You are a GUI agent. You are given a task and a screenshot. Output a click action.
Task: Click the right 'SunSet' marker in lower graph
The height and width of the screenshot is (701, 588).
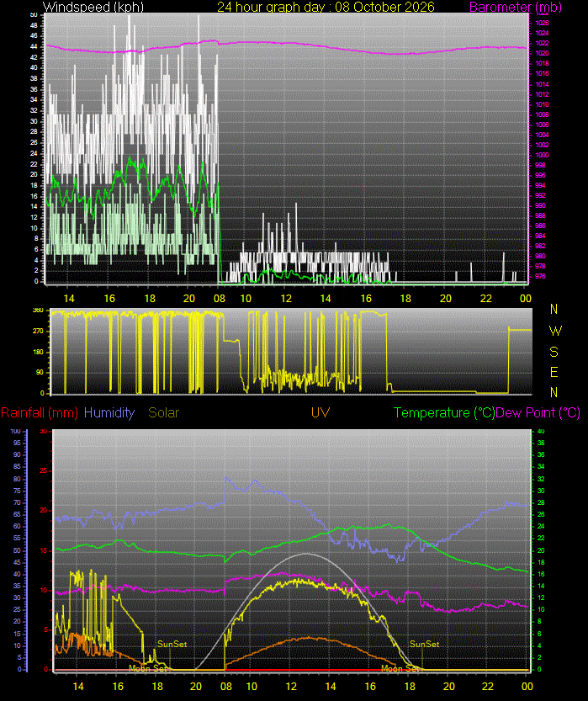pos(425,645)
